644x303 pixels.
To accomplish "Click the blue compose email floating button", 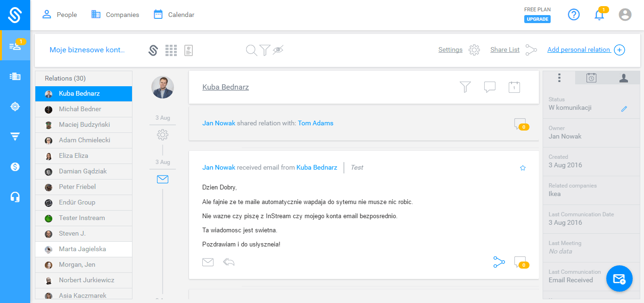I will [x=619, y=278].
